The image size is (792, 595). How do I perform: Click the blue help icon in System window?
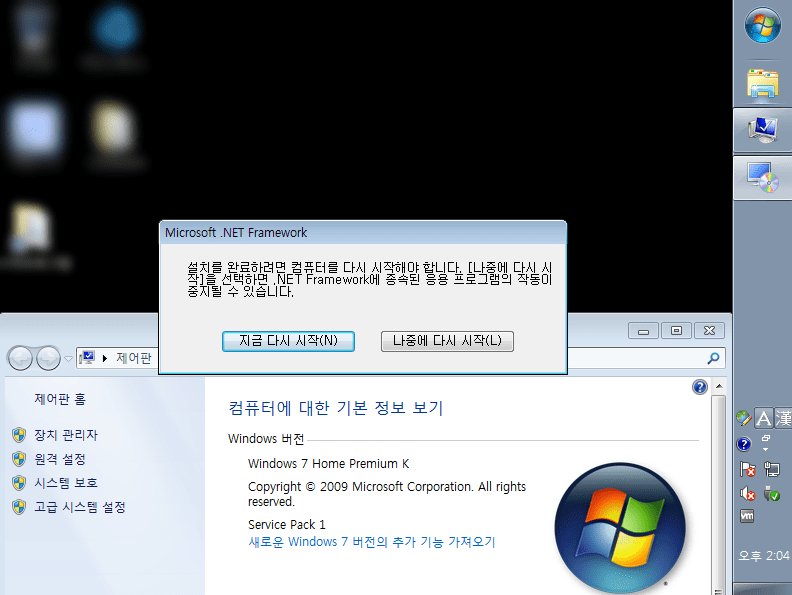pos(700,387)
